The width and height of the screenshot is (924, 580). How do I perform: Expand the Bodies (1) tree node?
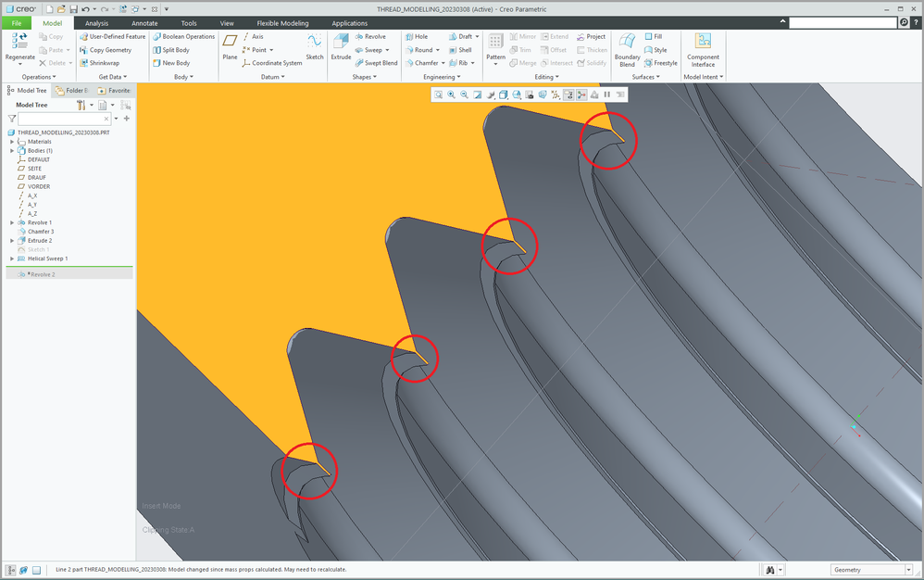click(x=12, y=150)
